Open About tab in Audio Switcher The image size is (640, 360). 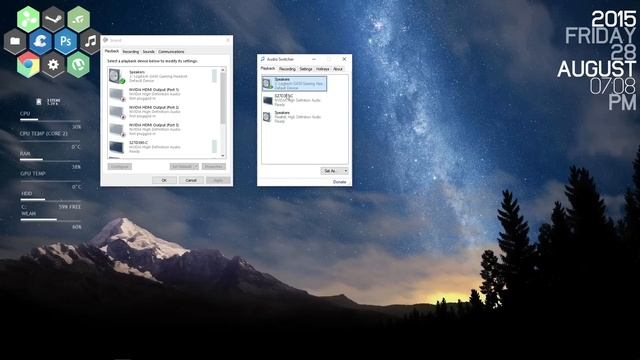[x=338, y=69]
